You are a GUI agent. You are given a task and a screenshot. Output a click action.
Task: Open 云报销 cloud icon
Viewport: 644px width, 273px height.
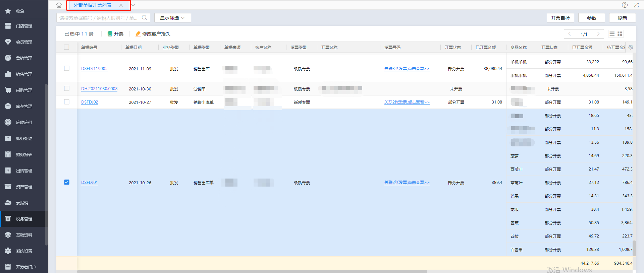point(8,203)
